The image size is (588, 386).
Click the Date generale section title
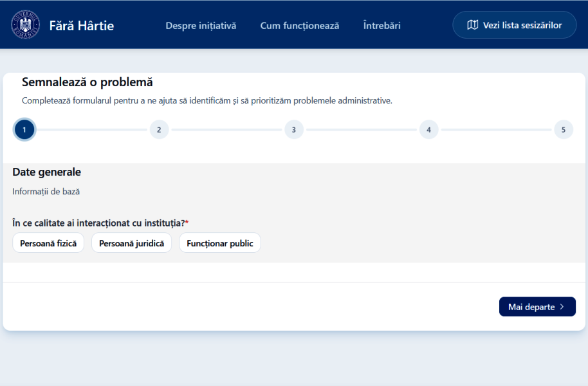pyautogui.click(x=46, y=172)
